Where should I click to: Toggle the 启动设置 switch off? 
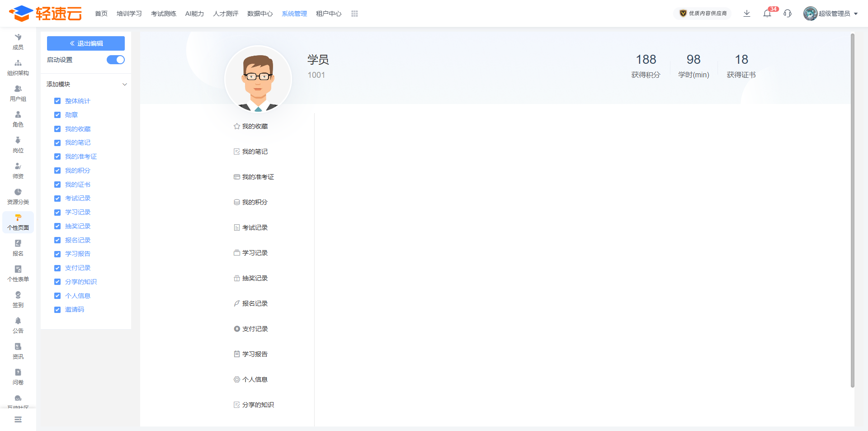116,60
